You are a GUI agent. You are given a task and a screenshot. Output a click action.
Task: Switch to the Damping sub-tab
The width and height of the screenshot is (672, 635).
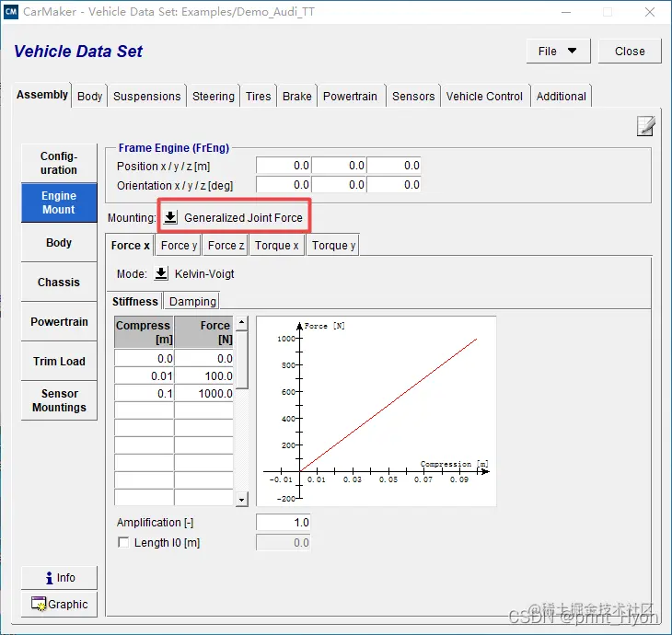coord(192,301)
